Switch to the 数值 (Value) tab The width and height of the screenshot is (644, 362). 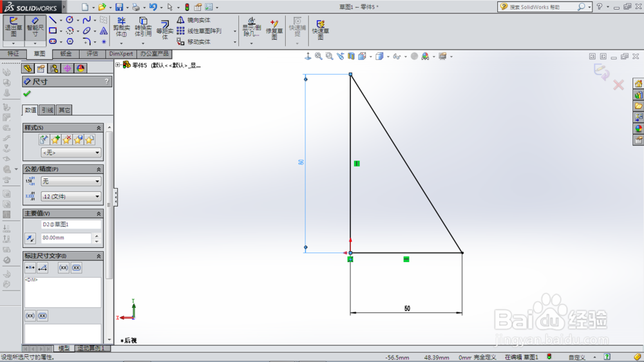tap(30, 110)
